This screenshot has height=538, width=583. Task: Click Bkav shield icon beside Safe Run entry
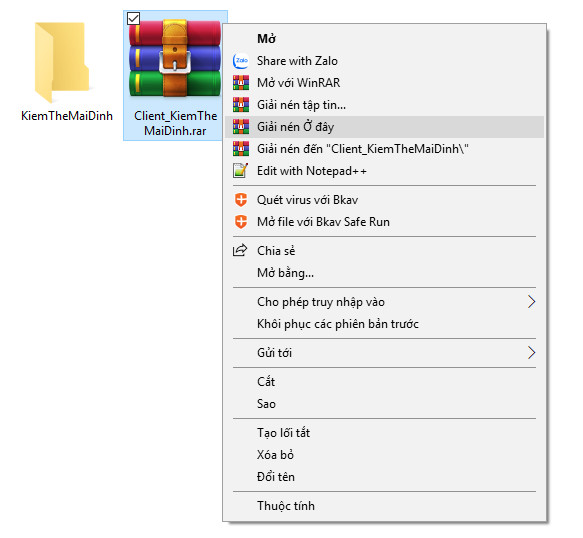pos(241,222)
